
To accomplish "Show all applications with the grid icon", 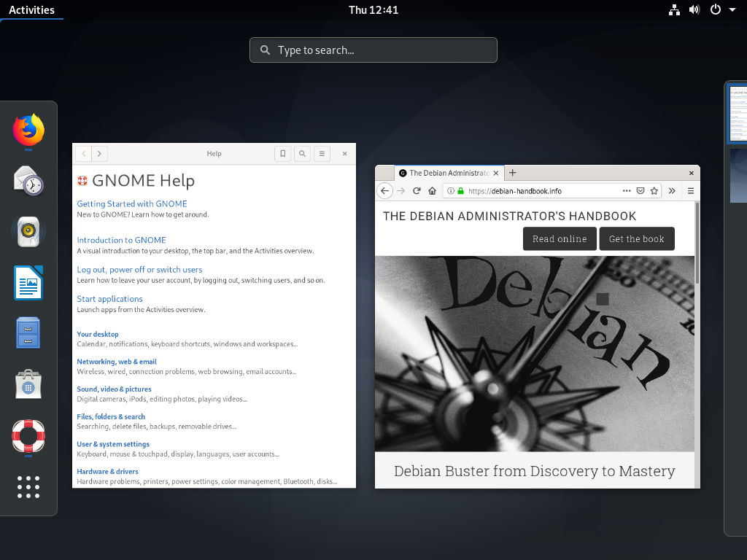I will point(28,487).
